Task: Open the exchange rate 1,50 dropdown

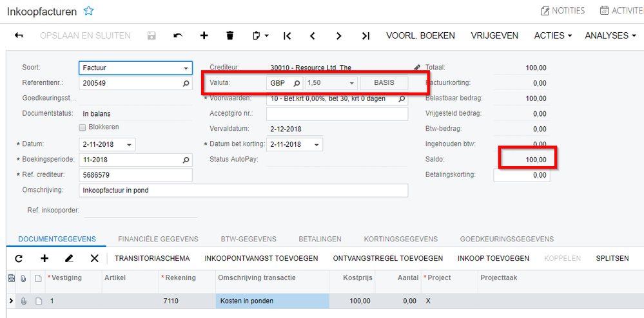Action: 351,83
